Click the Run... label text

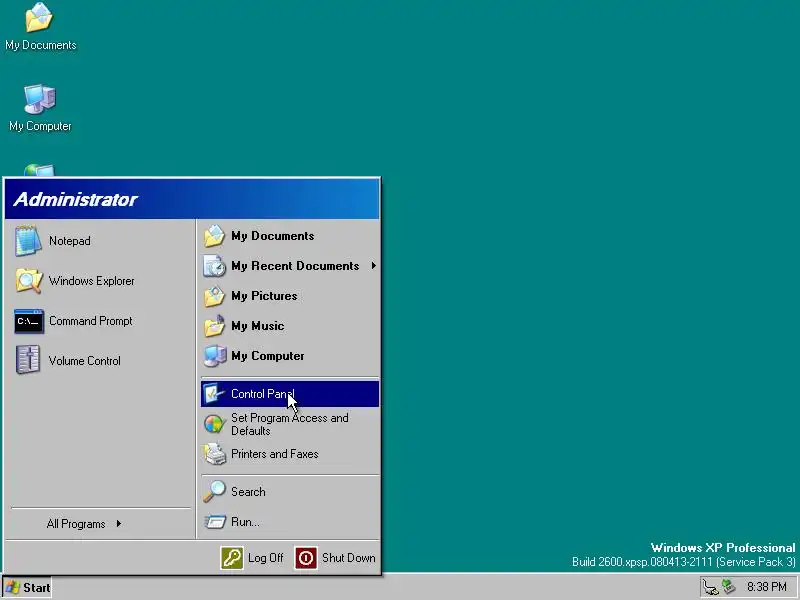[x=245, y=521]
